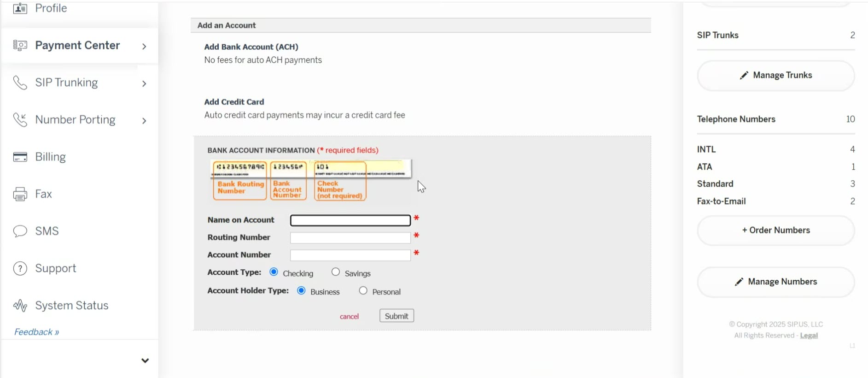Click the pencil icon on Manage Numbers
This screenshot has width=868, height=378.
click(x=739, y=282)
